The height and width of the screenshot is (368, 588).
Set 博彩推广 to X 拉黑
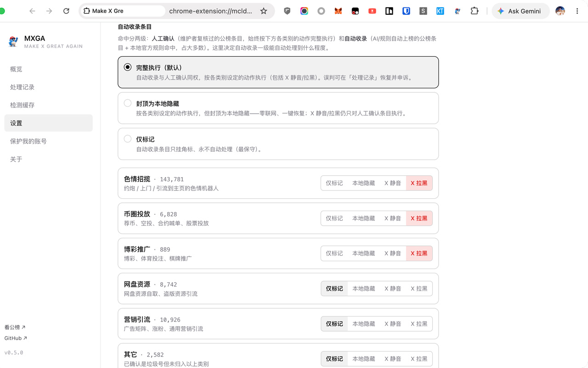[419, 253]
